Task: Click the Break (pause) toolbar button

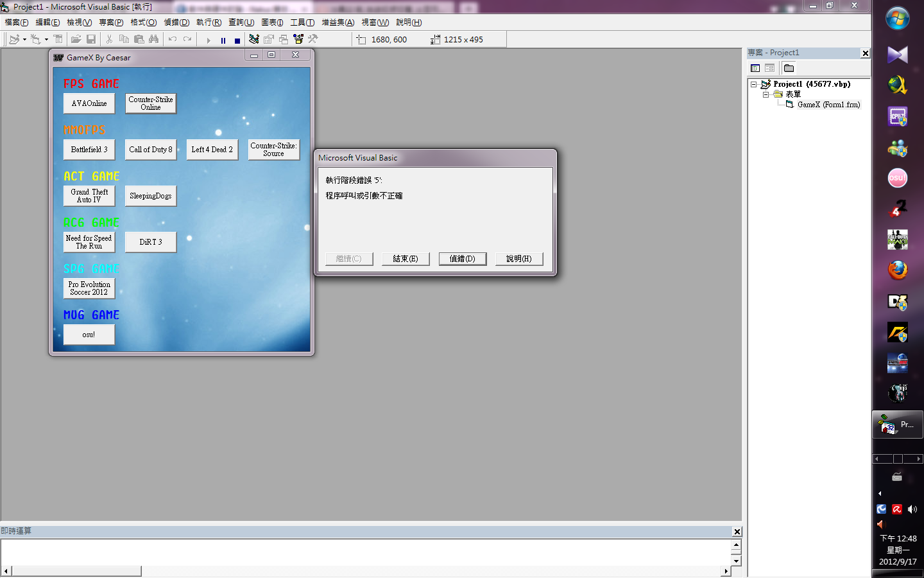Action: point(223,40)
